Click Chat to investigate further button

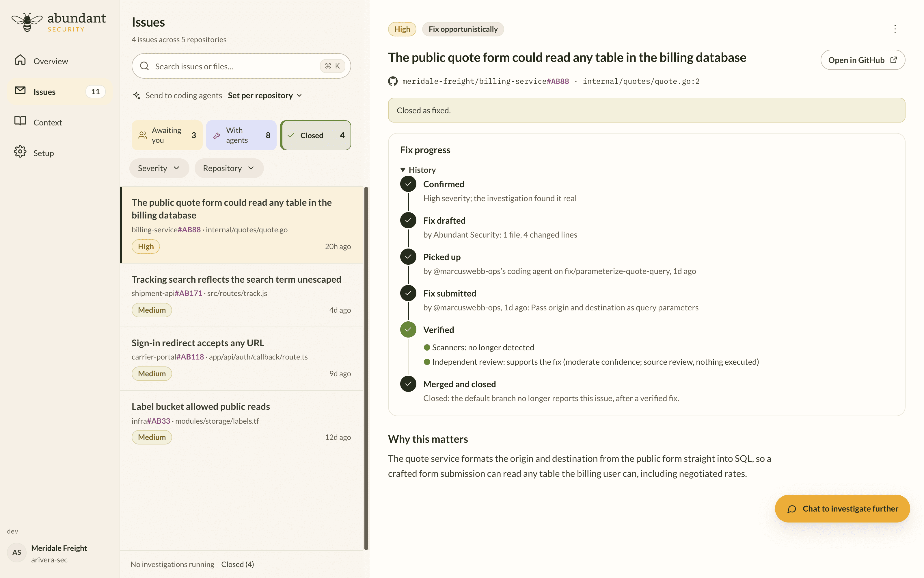pos(842,508)
